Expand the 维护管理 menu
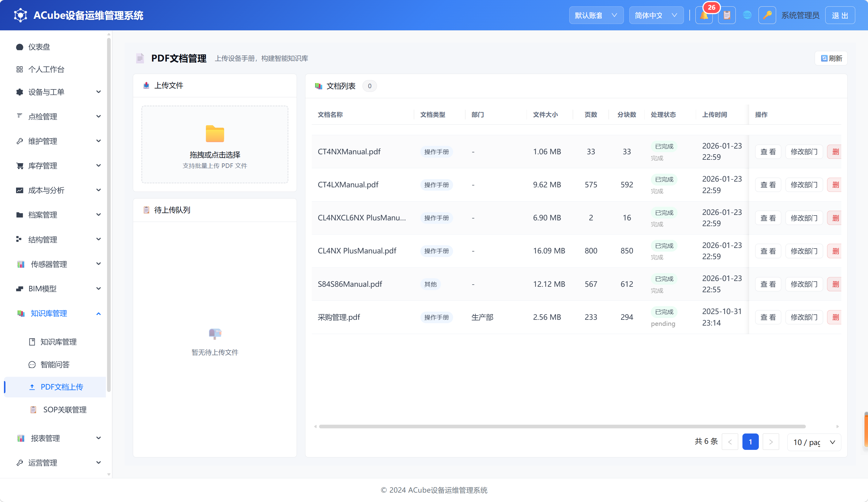The image size is (868, 502). pos(55,141)
